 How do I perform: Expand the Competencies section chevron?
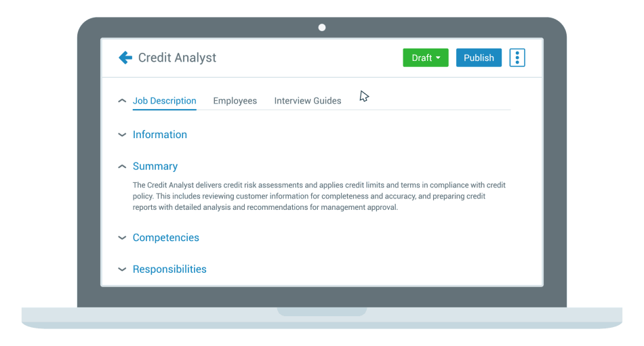(x=122, y=238)
